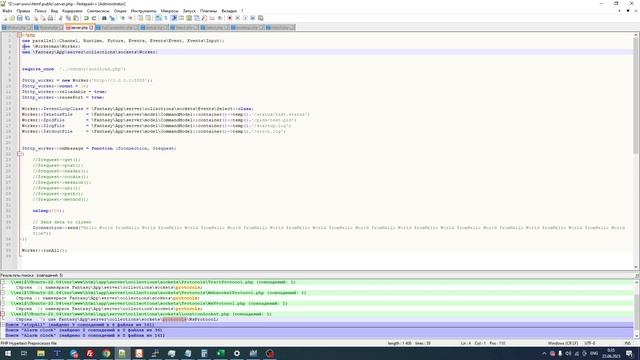Click the New file toolbar icon
Viewport: 640px width, 360px height.
point(5,18)
